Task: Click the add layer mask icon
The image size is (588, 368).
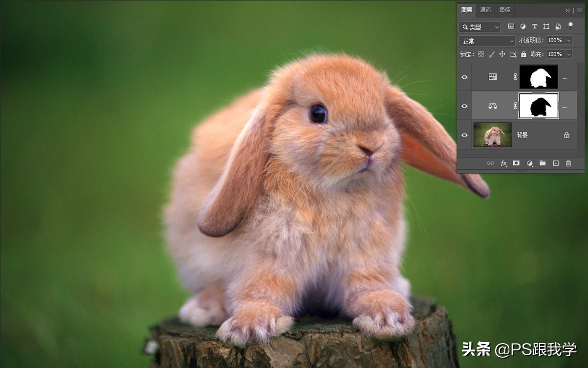Action: click(516, 163)
